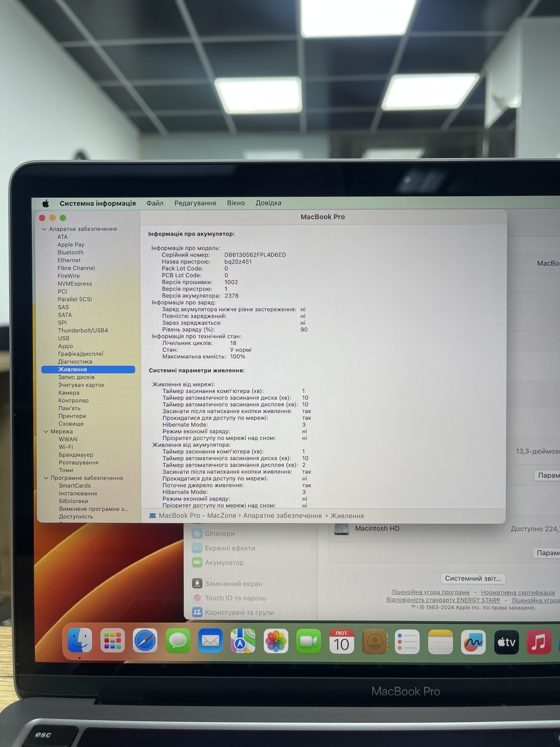Click Системний звіт... button

(x=473, y=578)
